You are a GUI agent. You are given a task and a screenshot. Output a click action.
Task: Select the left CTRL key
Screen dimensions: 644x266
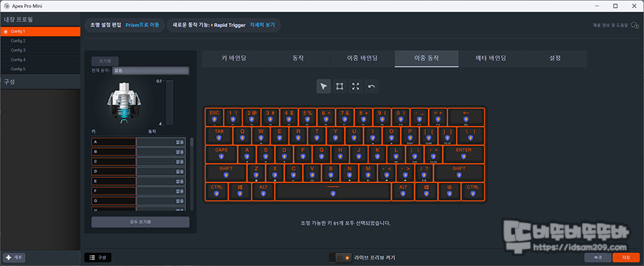click(x=216, y=192)
